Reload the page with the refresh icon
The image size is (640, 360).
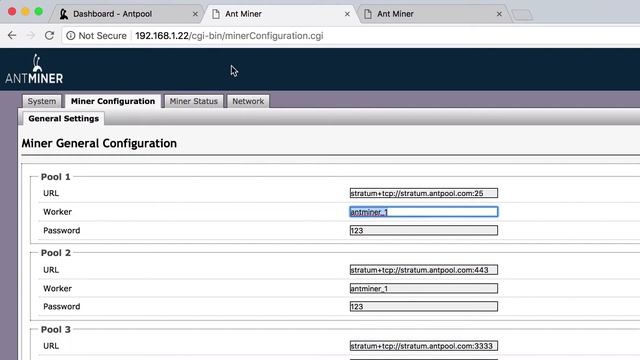pyautogui.click(x=49, y=36)
